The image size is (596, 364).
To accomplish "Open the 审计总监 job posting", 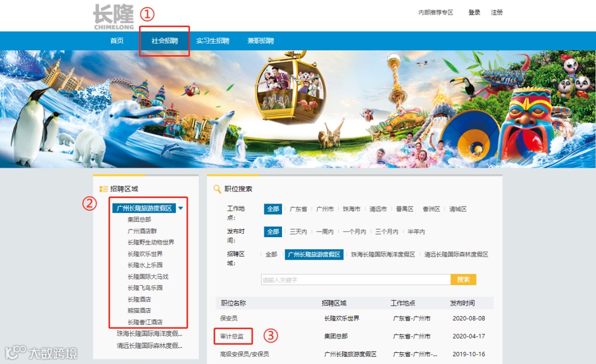I will point(232,336).
